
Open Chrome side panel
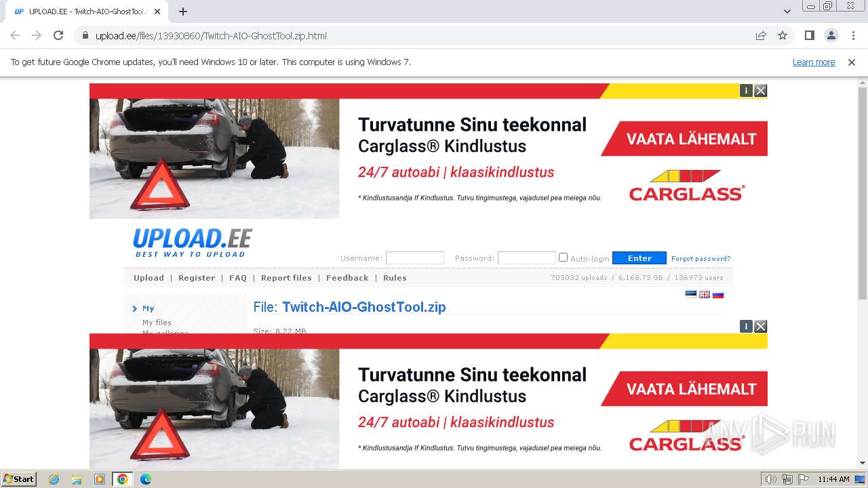[809, 35]
